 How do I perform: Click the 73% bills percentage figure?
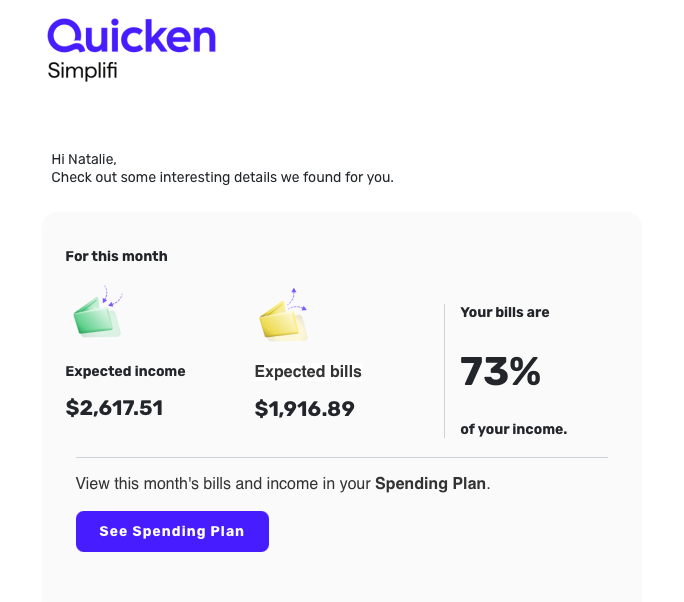point(500,371)
